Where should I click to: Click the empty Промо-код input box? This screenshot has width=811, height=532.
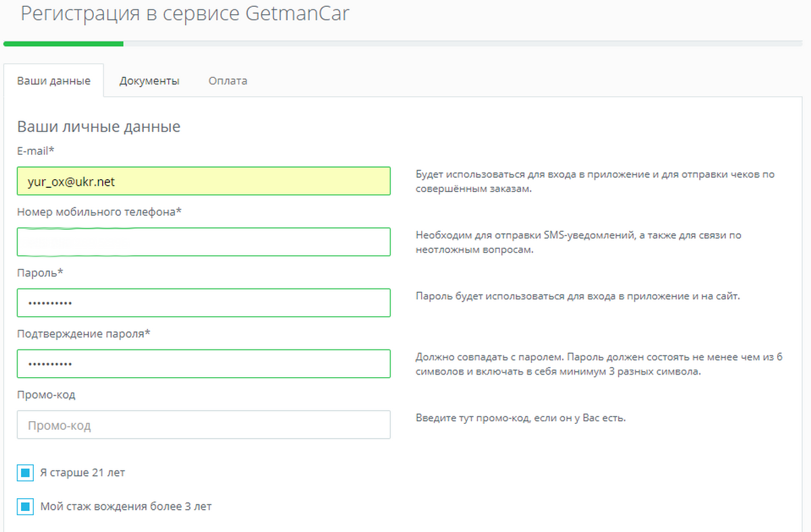point(203,425)
